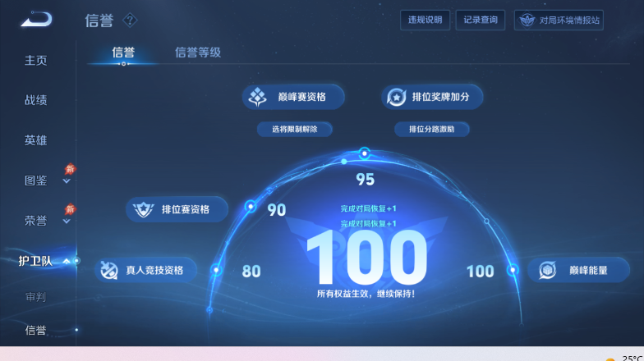644x361 pixels.
Task: Open 信誉 under 护卫队 in sidebar
Action: point(36,330)
